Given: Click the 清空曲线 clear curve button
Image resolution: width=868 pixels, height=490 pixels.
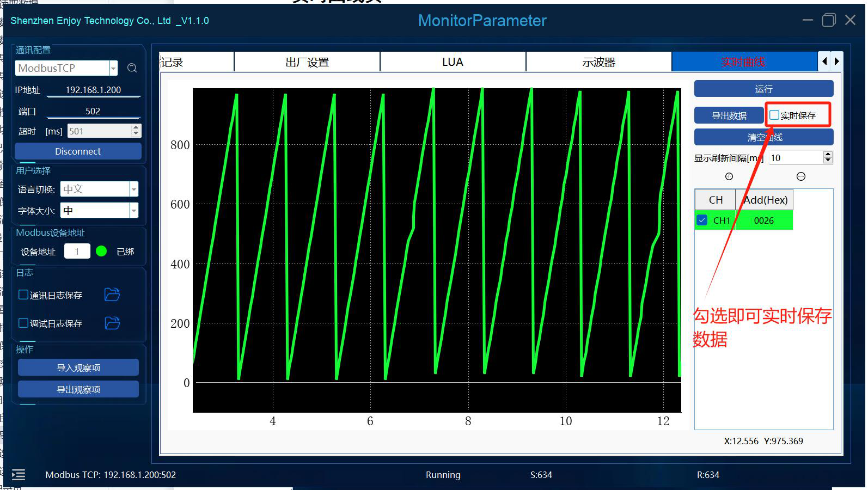Looking at the screenshot, I should point(763,137).
